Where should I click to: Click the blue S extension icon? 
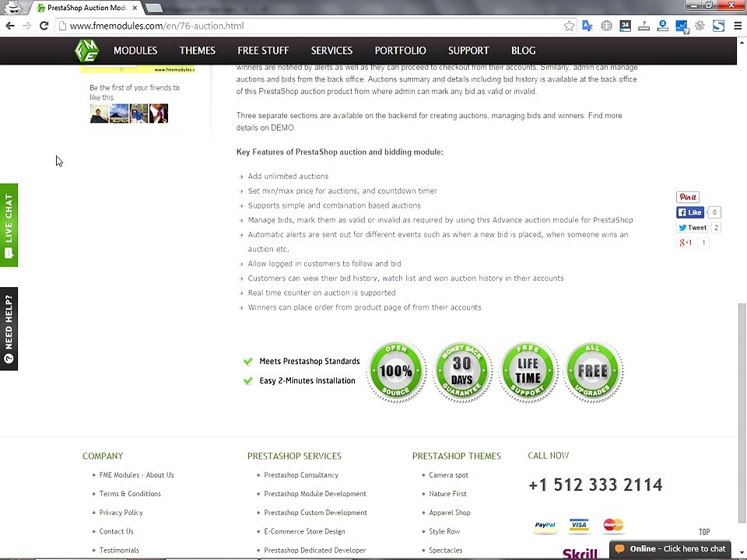718,26
